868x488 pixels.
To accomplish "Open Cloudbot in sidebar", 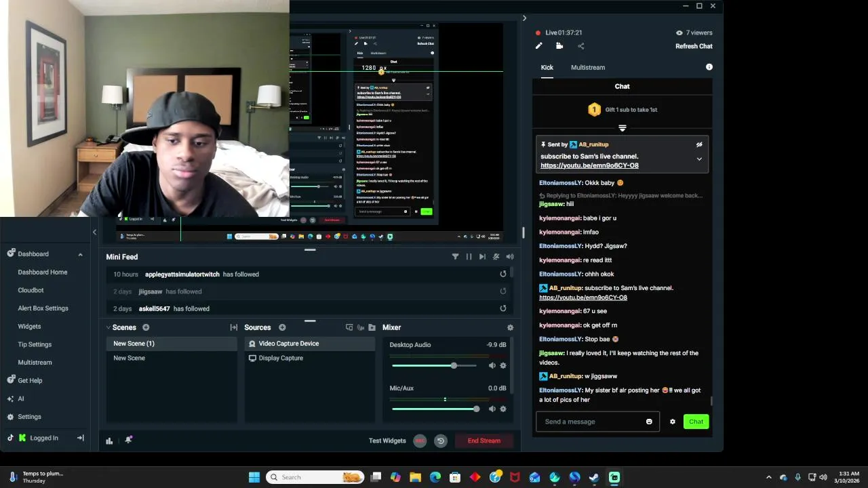I will [31, 290].
